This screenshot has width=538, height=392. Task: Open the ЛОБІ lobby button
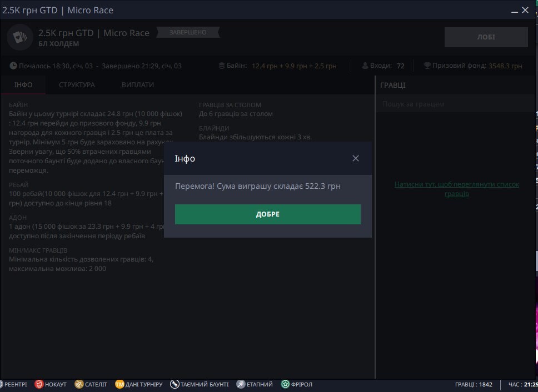(x=486, y=37)
